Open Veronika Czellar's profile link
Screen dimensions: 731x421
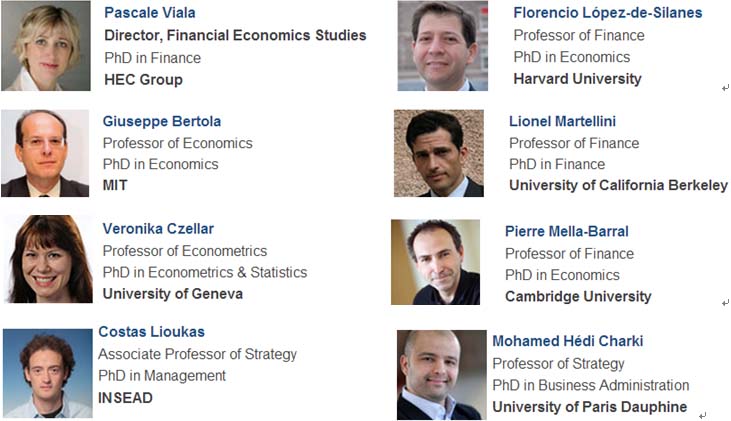coord(158,229)
